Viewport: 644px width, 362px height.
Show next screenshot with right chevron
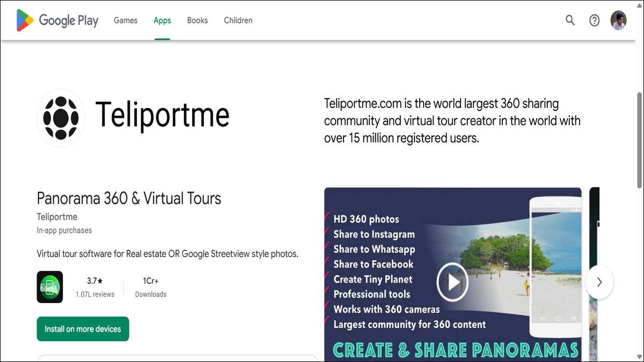[x=599, y=282]
